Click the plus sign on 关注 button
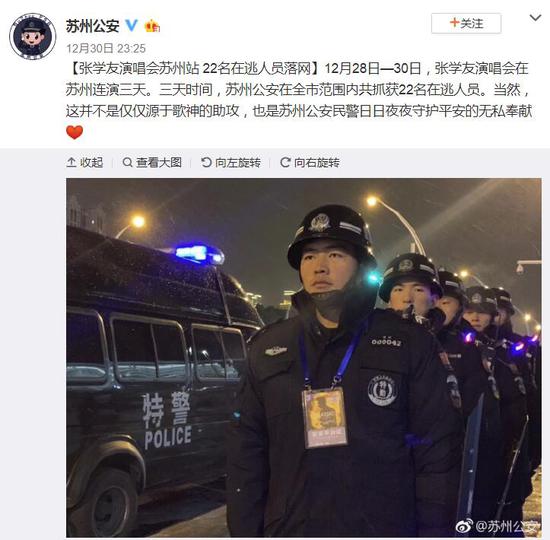The width and height of the screenshot is (550, 540). point(455,22)
